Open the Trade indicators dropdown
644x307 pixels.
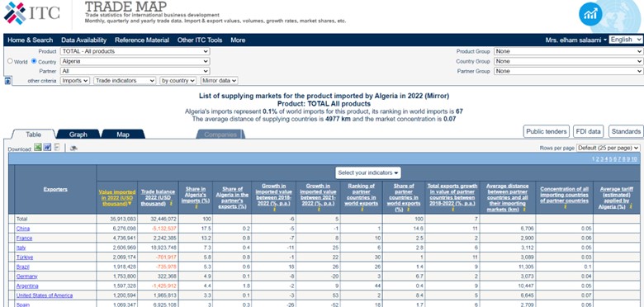click(125, 81)
